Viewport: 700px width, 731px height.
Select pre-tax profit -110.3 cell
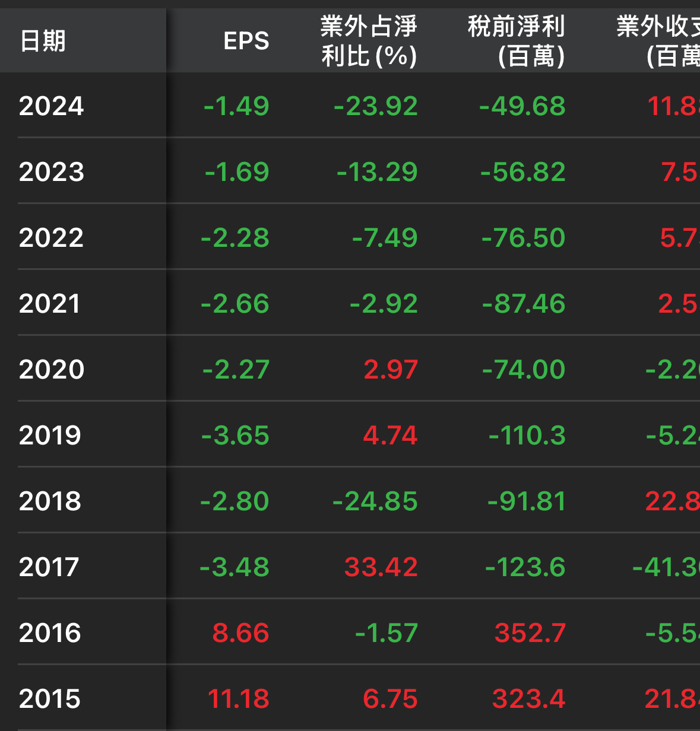point(527,436)
